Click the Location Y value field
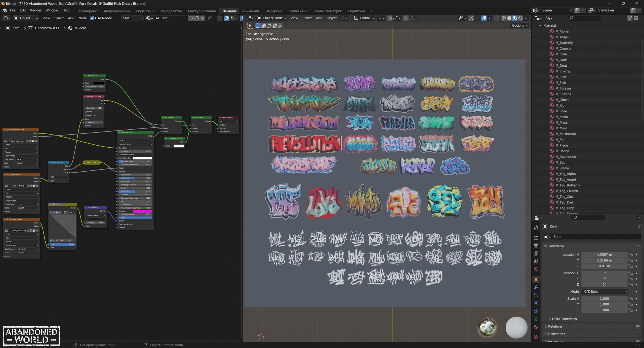Viewport: 644px width, 348px height. pos(604,260)
